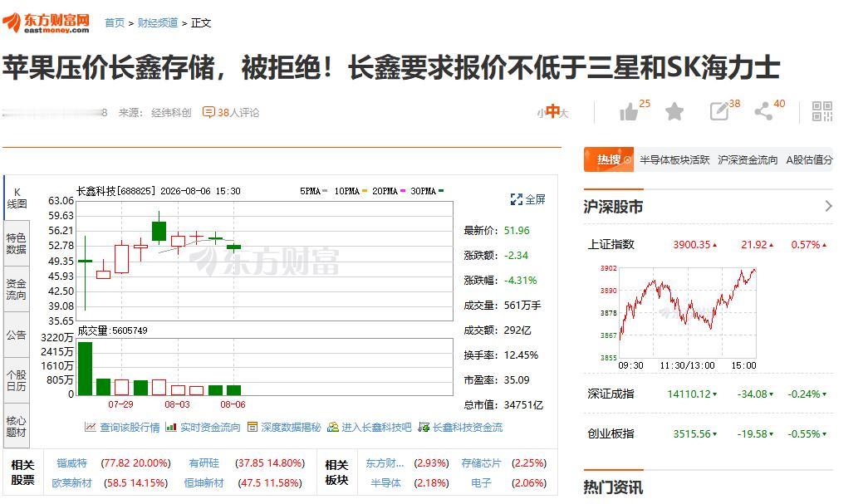Open related stock 锴威特

click(72, 463)
